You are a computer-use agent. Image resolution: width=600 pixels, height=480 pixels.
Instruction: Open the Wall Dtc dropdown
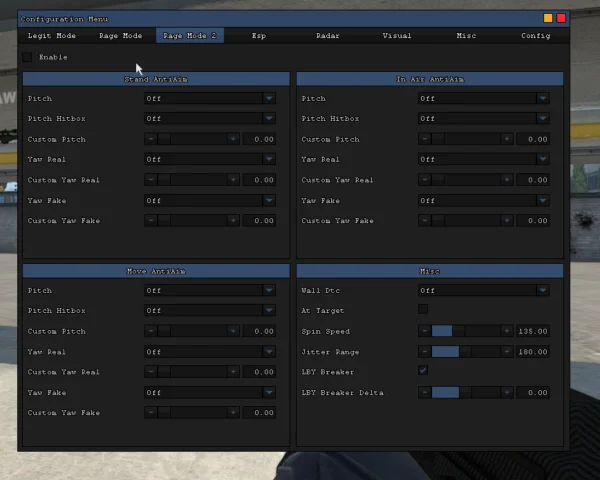tap(484, 291)
